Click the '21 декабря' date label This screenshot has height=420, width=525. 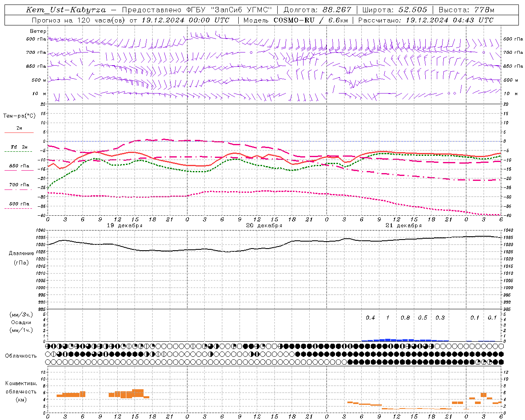click(x=404, y=226)
